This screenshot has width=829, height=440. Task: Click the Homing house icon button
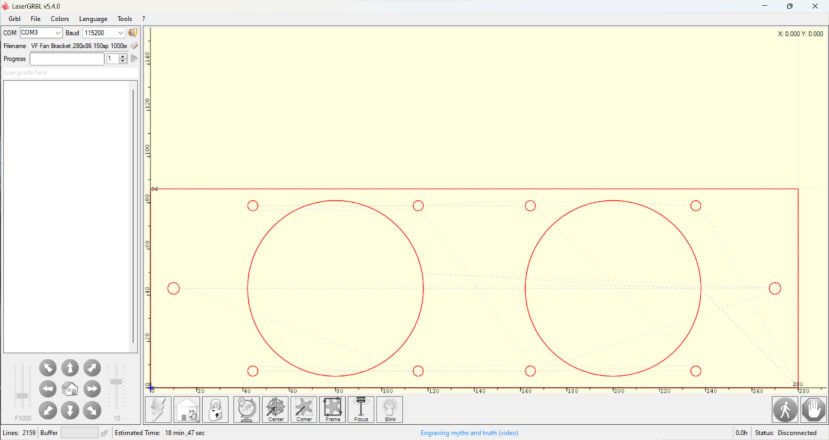point(187,409)
